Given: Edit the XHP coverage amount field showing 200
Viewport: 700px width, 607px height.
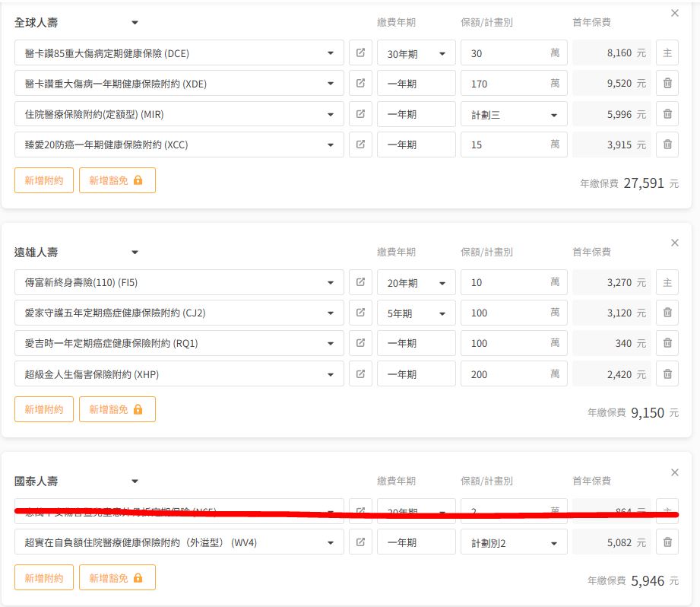Looking at the screenshot, I should [514, 373].
